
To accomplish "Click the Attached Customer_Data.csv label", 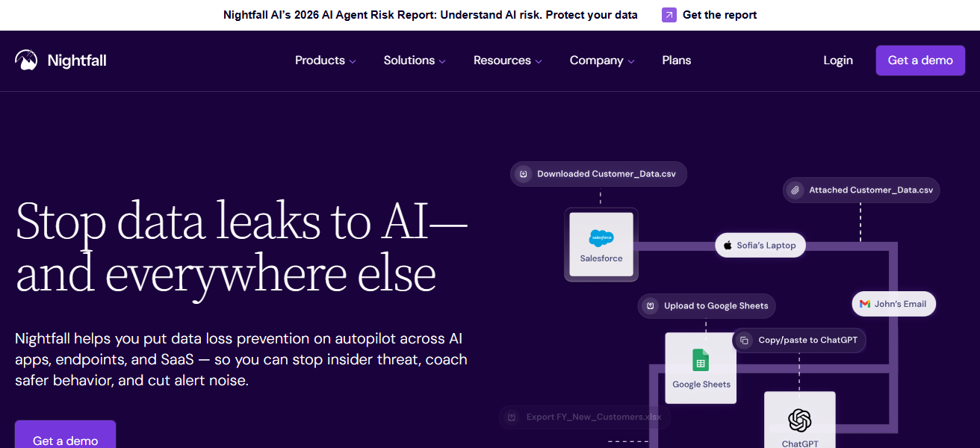I will pyautogui.click(x=871, y=190).
